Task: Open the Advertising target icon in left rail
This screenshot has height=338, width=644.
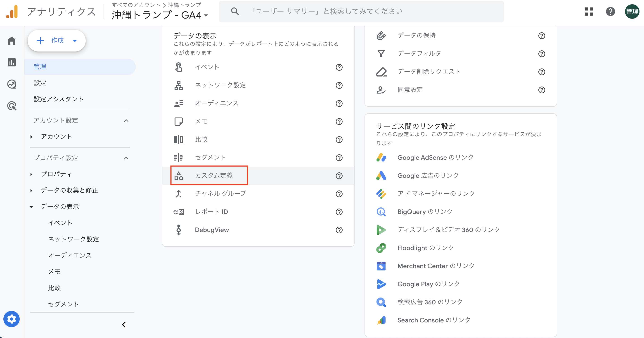Action: (x=12, y=106)
